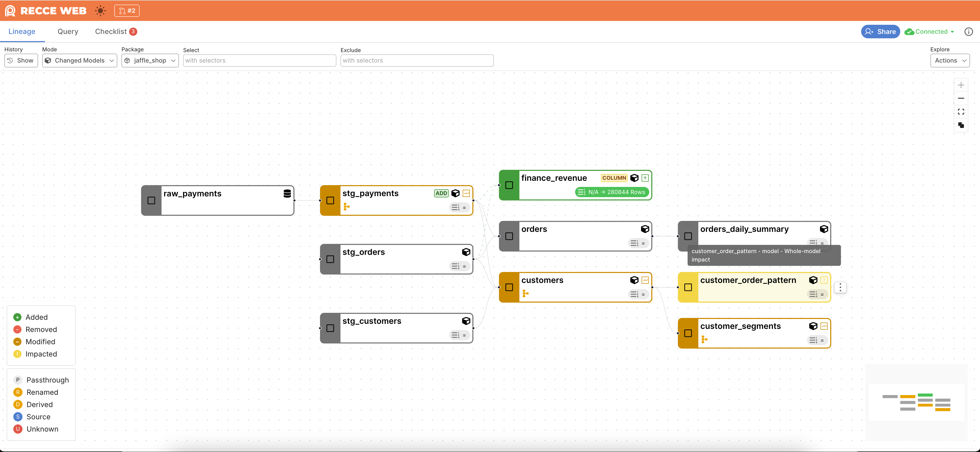Toggle the sun theme icon in header

[100, 11]
